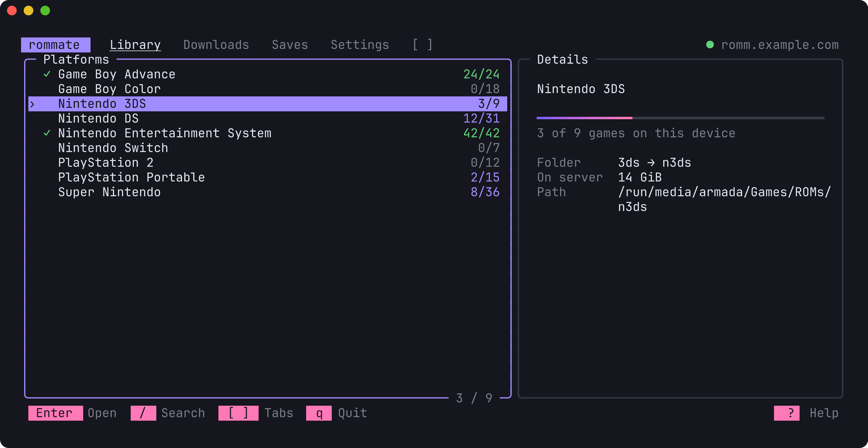Select the PlayStation 2 platform

coord(268,163)
